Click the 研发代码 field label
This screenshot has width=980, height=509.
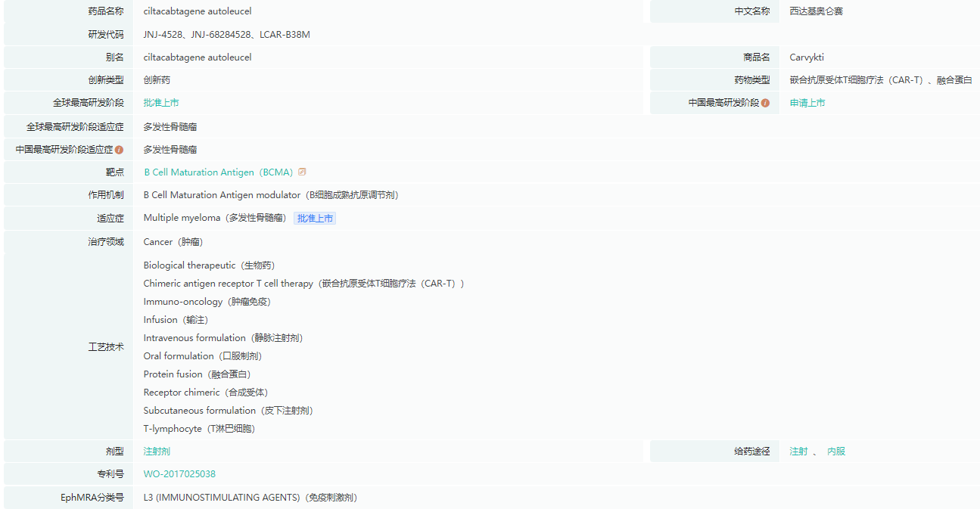tap(106, 35)
